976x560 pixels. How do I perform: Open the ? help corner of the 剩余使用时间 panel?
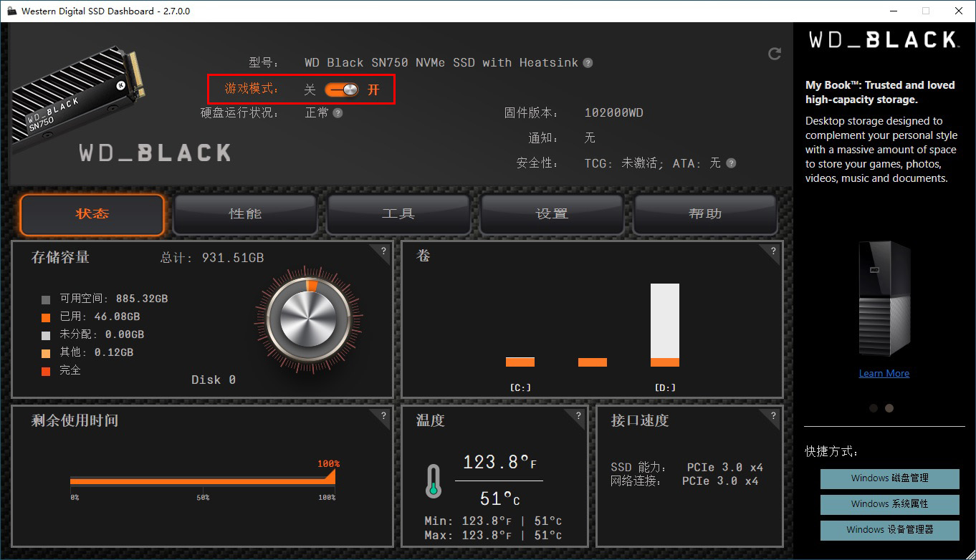click(383, 416)
